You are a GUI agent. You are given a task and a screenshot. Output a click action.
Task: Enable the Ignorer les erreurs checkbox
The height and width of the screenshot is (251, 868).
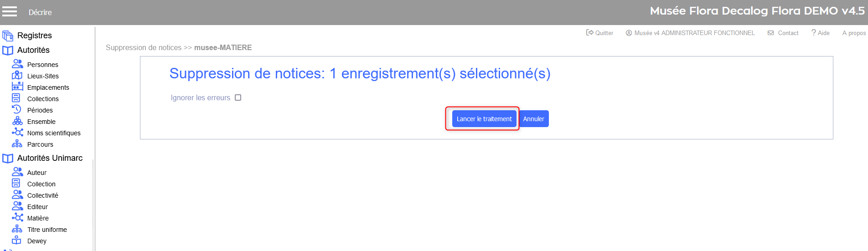238,97
